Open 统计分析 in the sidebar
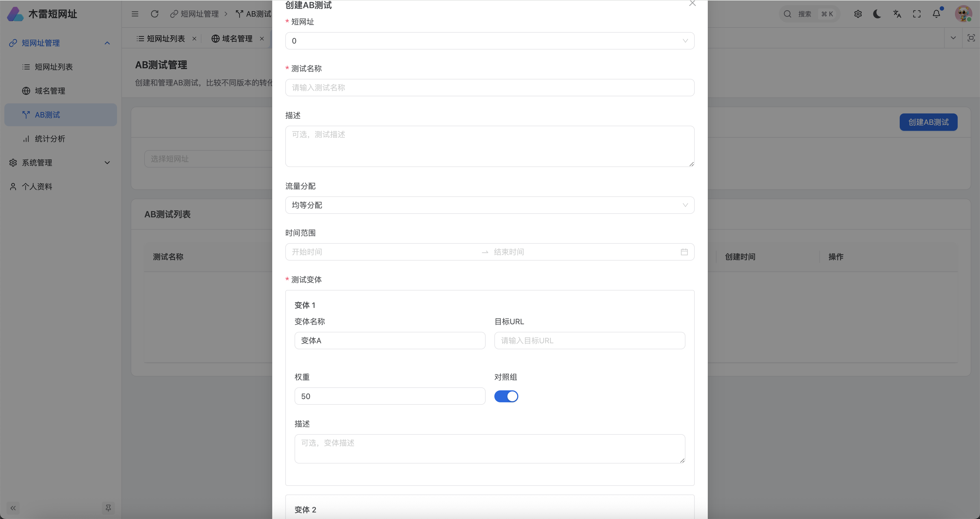980x519 pixels. [50, 139]
